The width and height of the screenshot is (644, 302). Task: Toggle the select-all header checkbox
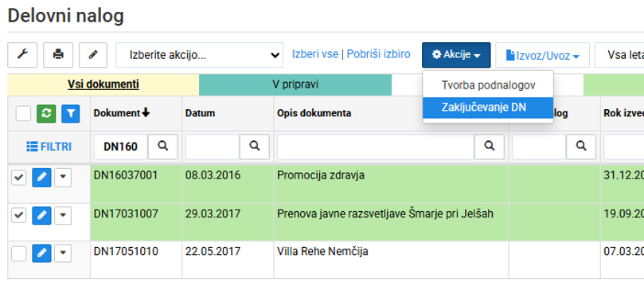[23, 113]
